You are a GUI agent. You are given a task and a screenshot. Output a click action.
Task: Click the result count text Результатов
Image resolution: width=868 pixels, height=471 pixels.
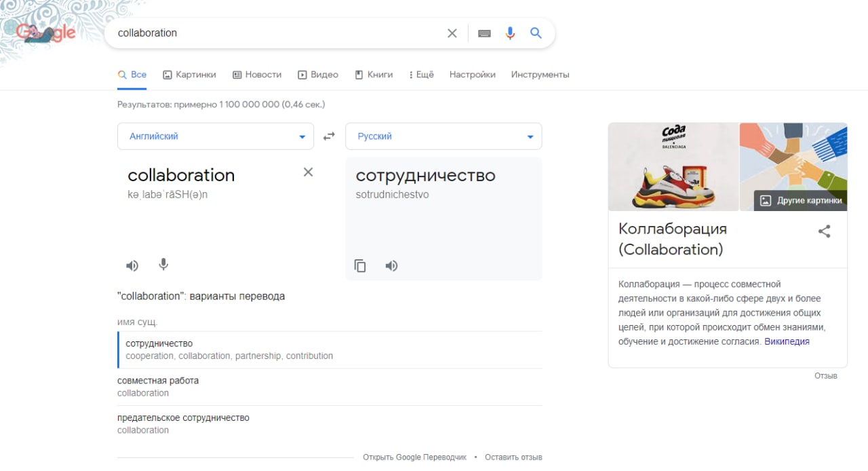tap(221, 105)
